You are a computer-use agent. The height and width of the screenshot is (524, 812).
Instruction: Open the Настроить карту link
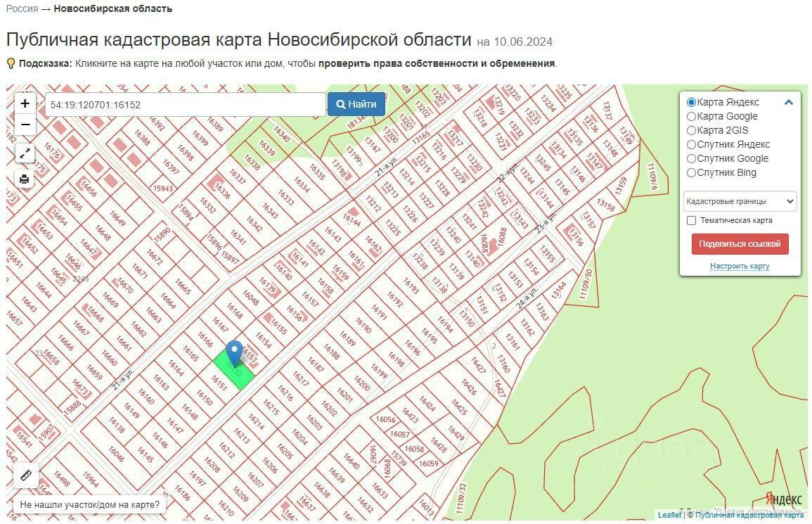pos(740,266)
